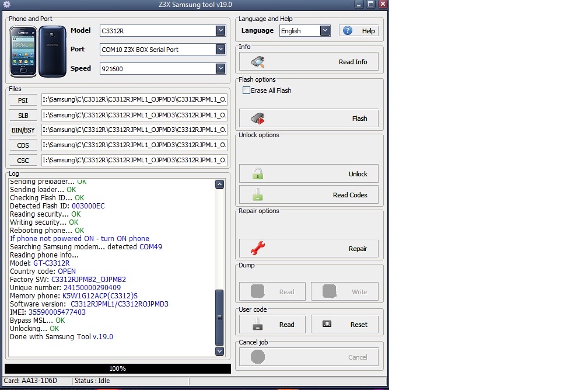
Task: Click the back view phone image
Action: (52, 51)
